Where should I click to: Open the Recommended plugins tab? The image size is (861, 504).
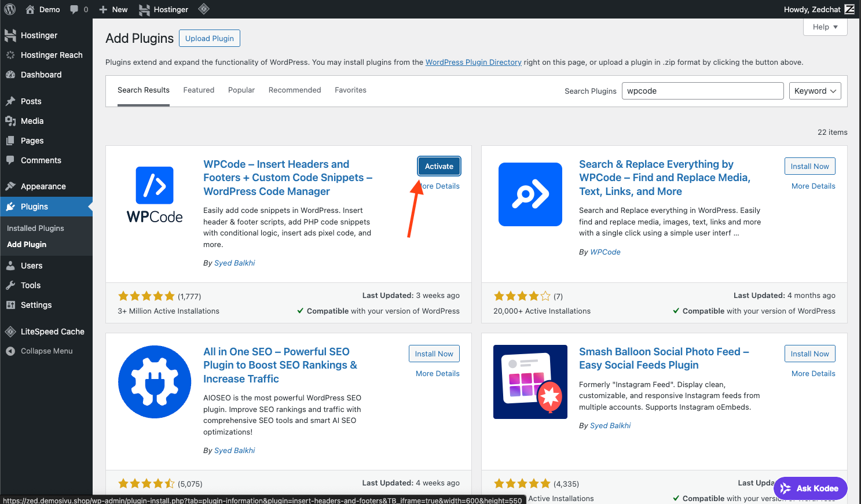[x=295, y=90]
